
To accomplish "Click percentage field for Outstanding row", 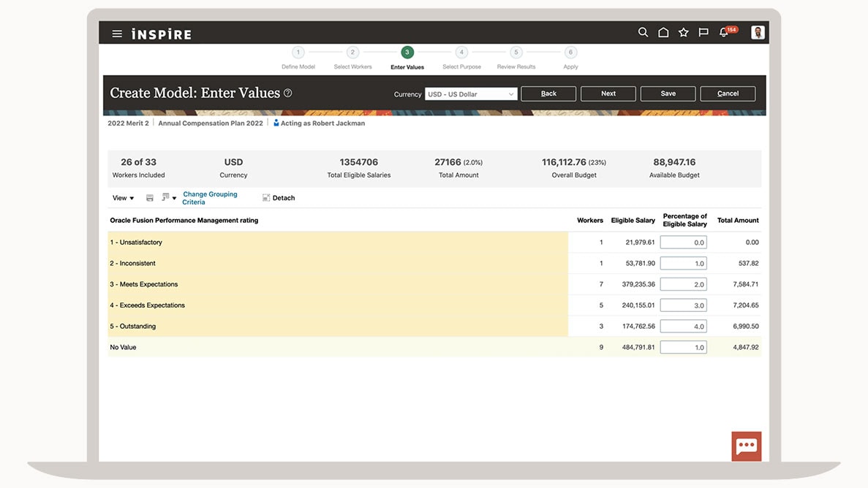I will (x=683, y=327).
